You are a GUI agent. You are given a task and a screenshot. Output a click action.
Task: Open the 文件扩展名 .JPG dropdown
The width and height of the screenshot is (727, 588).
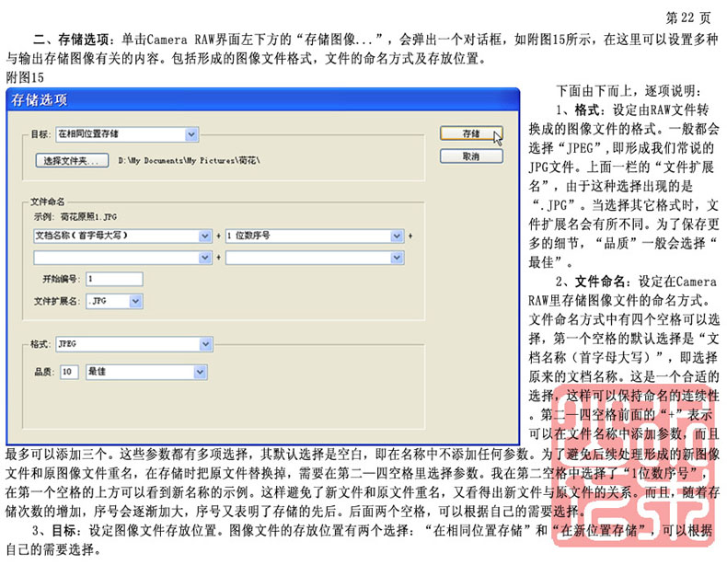point(114,301)
